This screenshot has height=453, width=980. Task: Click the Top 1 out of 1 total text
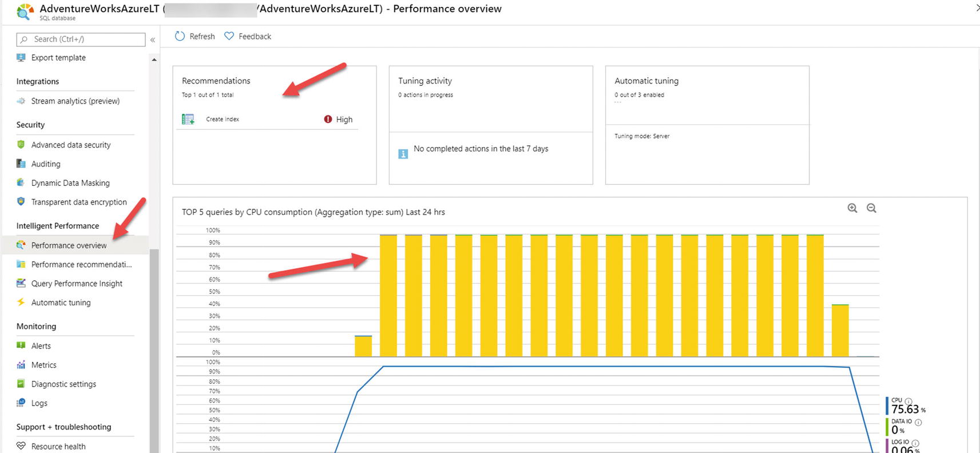(x=208, y=95)
